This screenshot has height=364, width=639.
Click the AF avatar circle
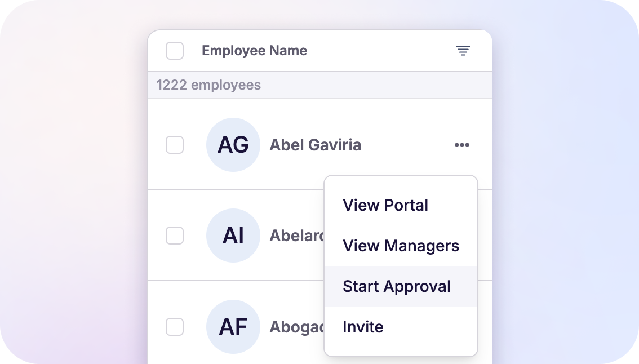click(233, 327)
